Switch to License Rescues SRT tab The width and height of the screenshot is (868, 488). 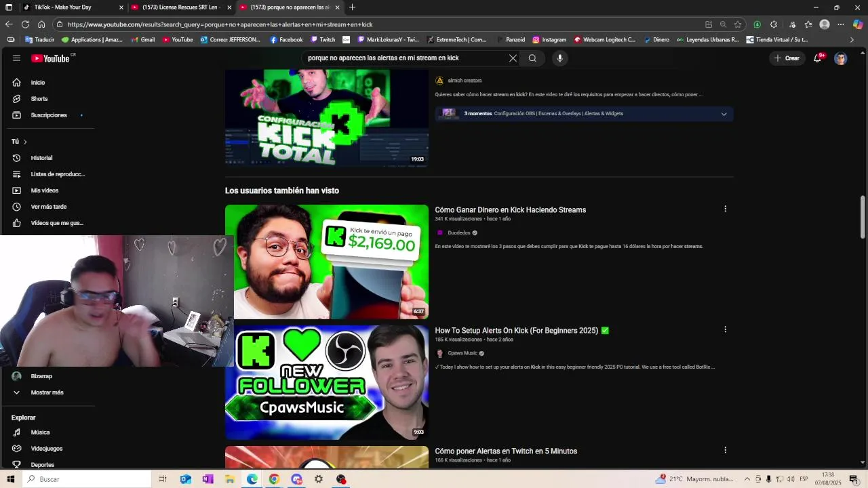tap(180, 7)
